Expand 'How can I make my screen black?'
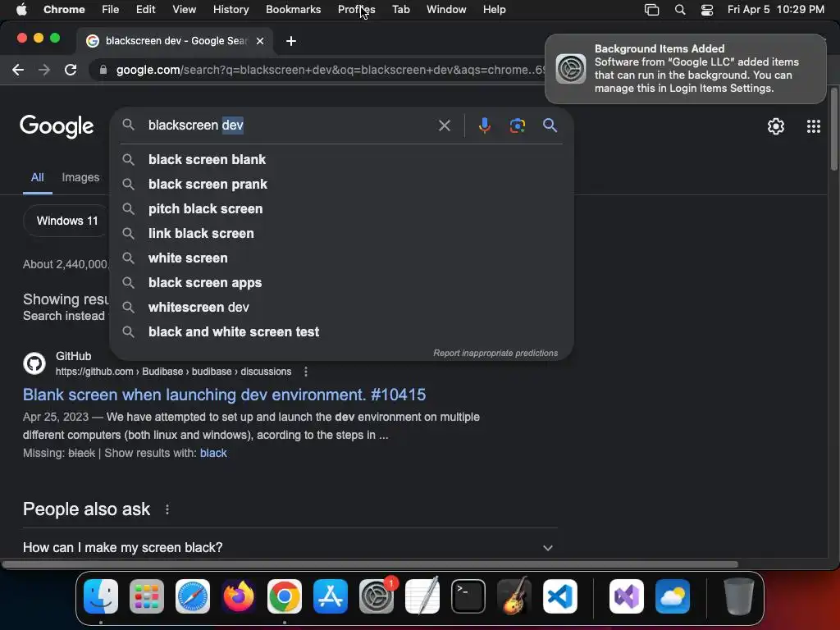Screen dimensions: 840x630 [290, 547]
